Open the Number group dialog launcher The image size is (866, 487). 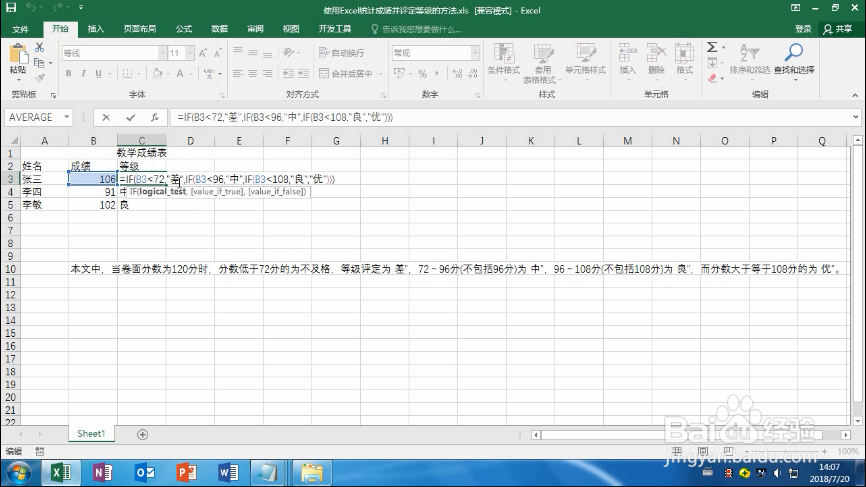point(477,95)
